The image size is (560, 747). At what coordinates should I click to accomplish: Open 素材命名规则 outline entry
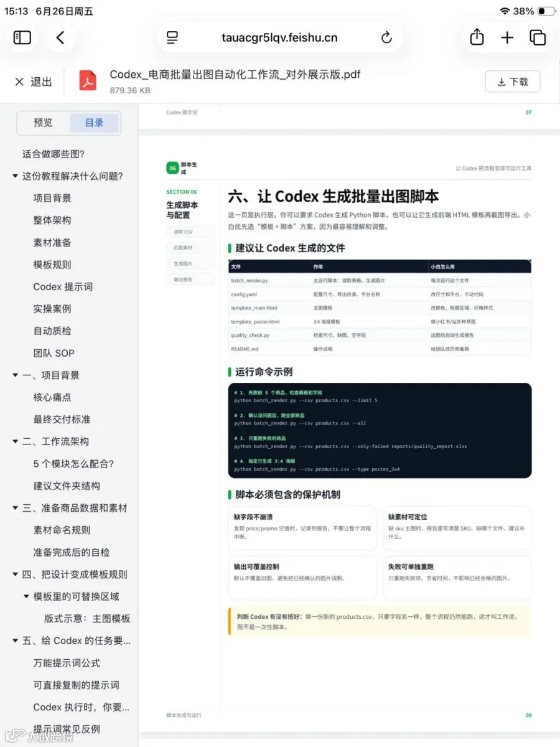62,530
